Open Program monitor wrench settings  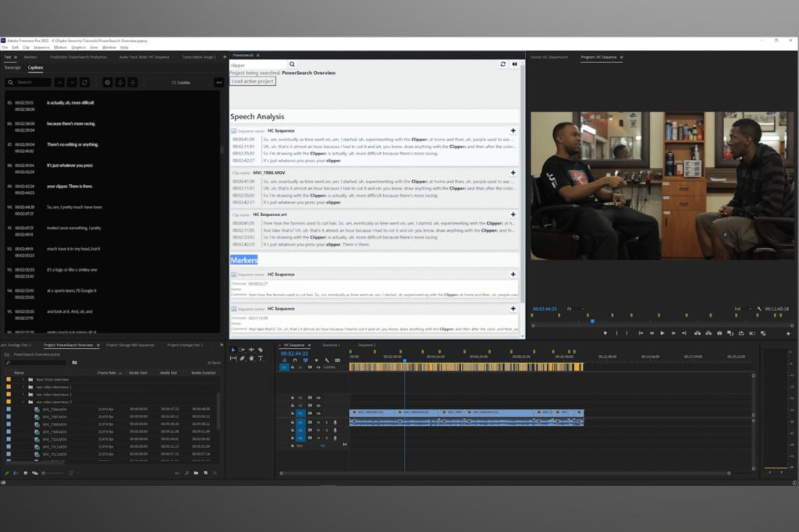[758, 309]
